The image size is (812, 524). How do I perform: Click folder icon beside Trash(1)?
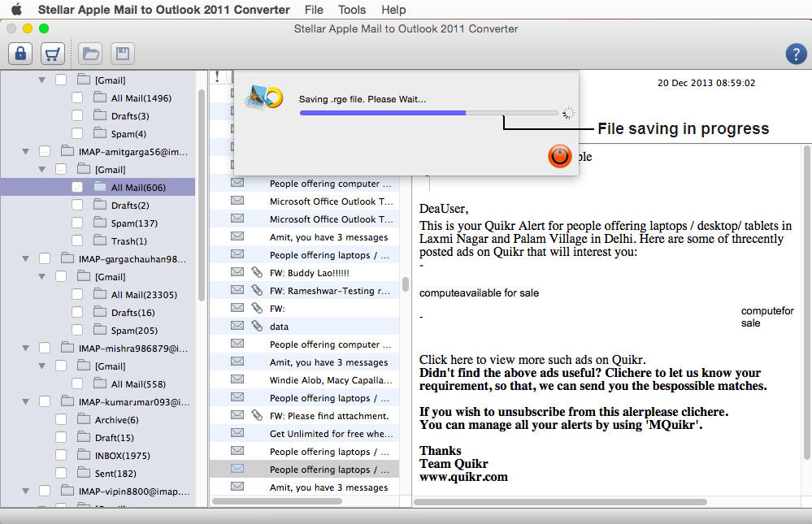[x=100, y=240]
